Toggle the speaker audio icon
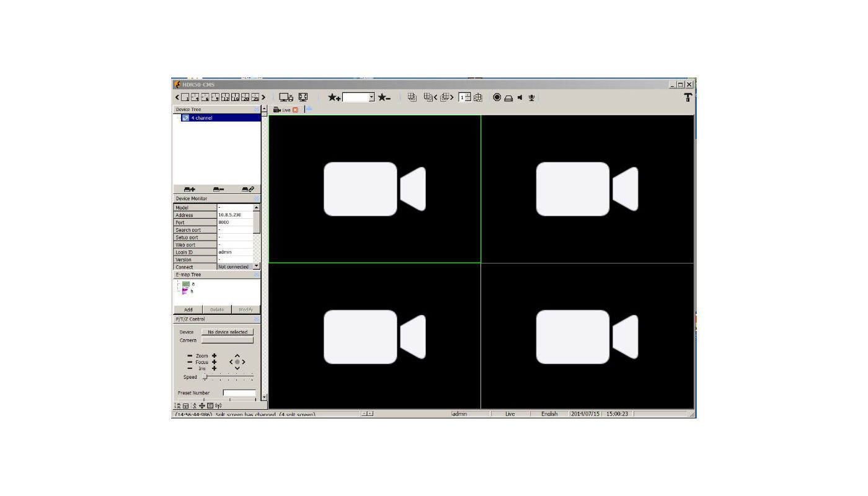 tap(520, 97)
